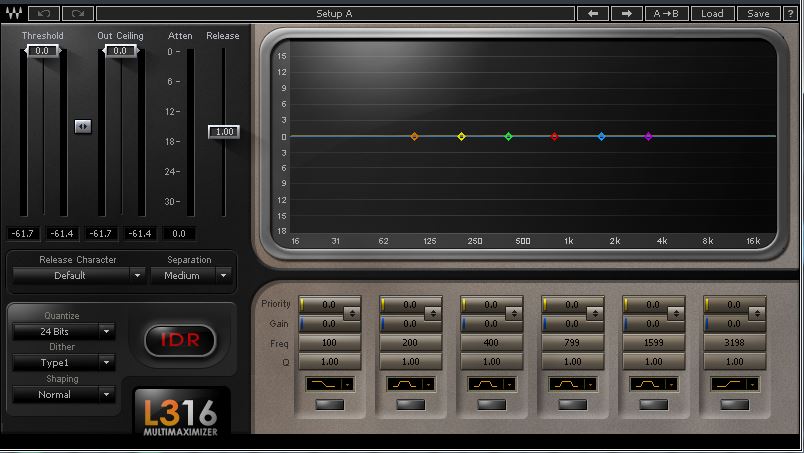Viewport: 804px width, 453px height.
Task: Click the redo arrow button
Action: point(77,14)
